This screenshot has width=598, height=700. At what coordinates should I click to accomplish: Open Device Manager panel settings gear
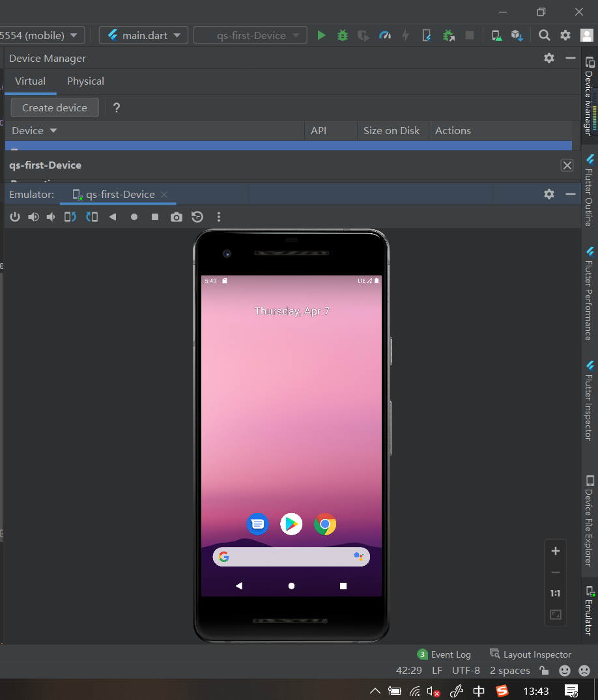(x=549, y=58)
